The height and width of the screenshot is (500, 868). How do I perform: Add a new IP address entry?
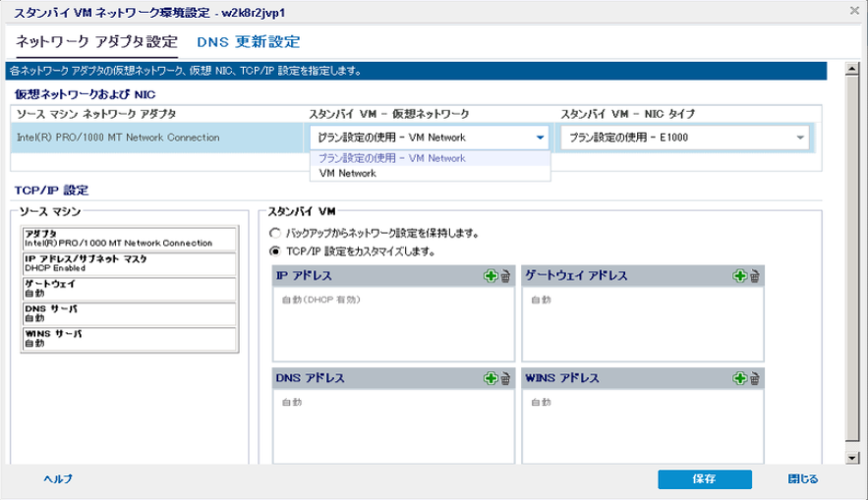[491, 275]
